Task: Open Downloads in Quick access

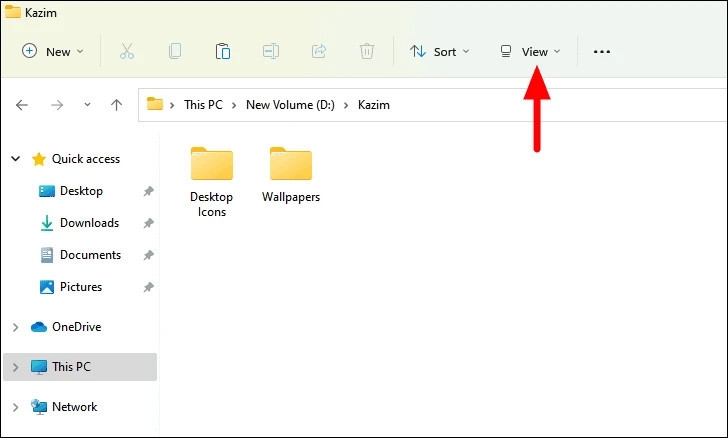Action: [x=89, y=223]
